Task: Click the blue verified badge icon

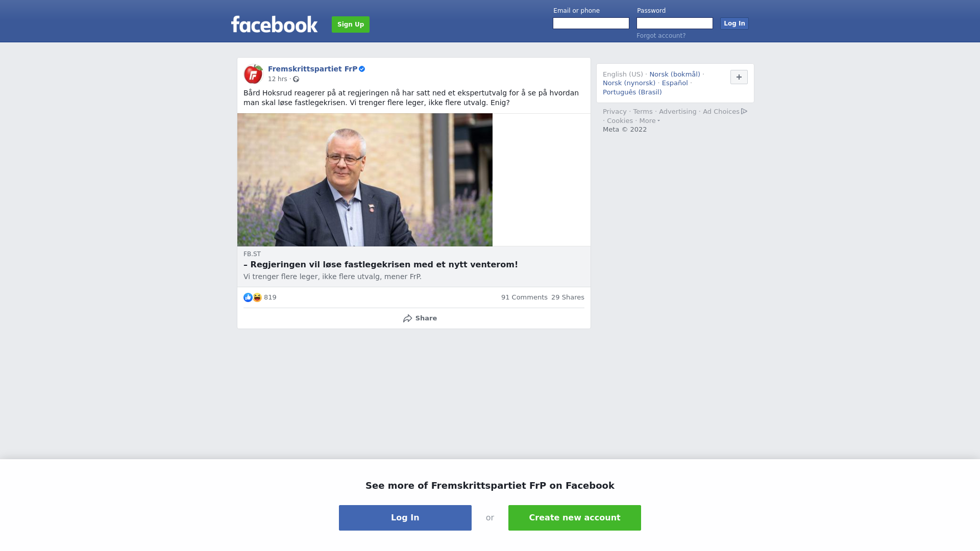Action: pos(362,69)
